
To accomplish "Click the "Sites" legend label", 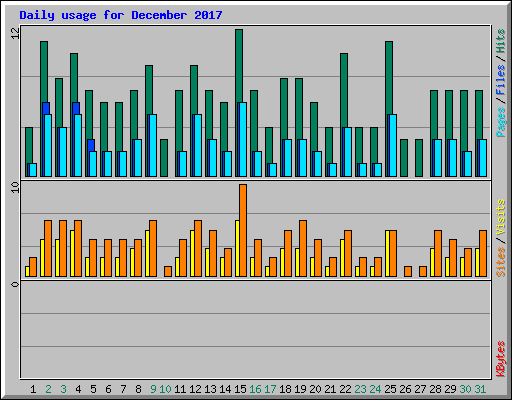I will pyautogui.click(x=500, y=262).
